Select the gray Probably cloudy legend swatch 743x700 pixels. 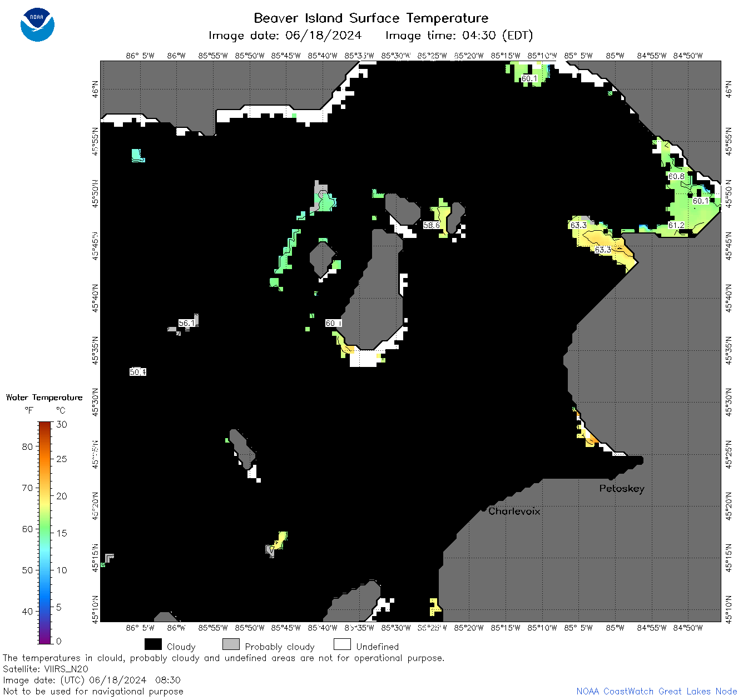coord(231,644)
